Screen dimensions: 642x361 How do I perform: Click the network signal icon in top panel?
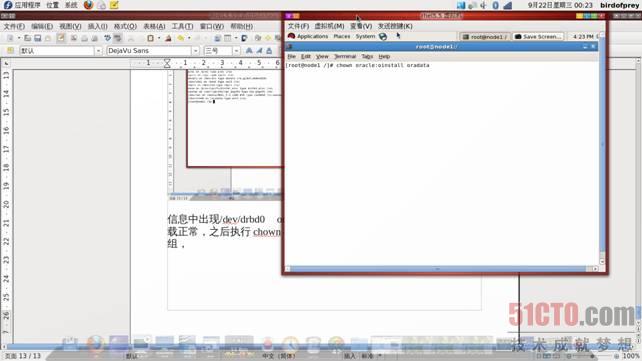pos(508,5)
